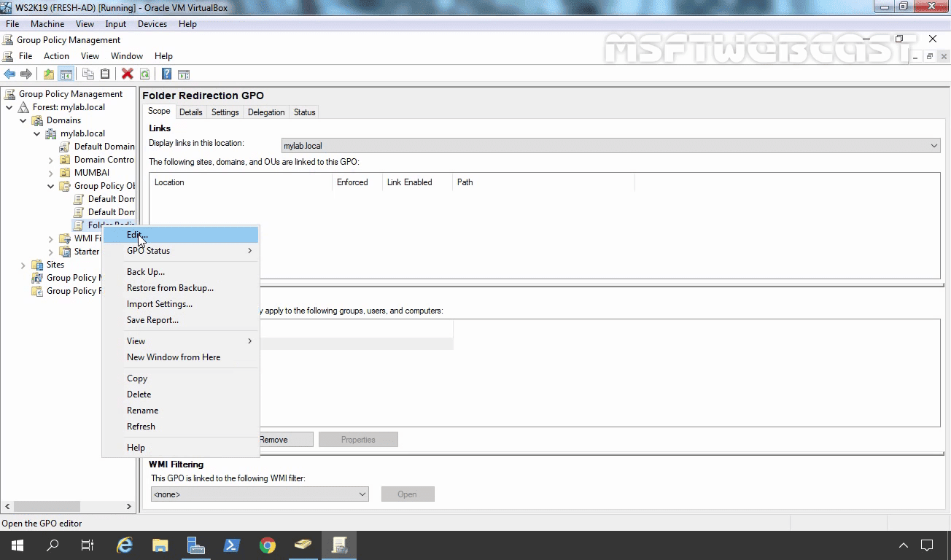
Task: Click the green Refresh toolbar icon
Action: [x=144, y=74]
